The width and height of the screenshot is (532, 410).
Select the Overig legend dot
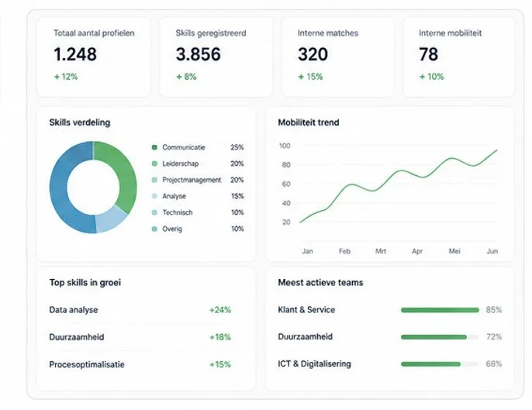tap(154, 229)
